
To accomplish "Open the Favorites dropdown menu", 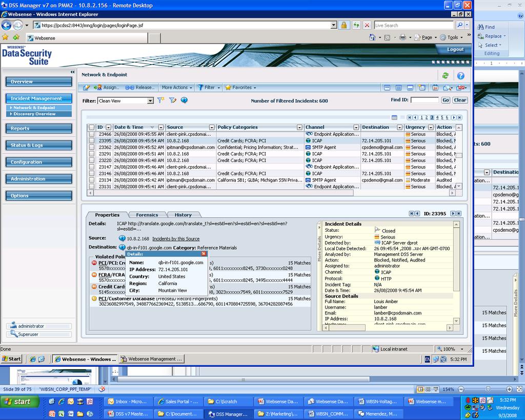I will (241, 87).
